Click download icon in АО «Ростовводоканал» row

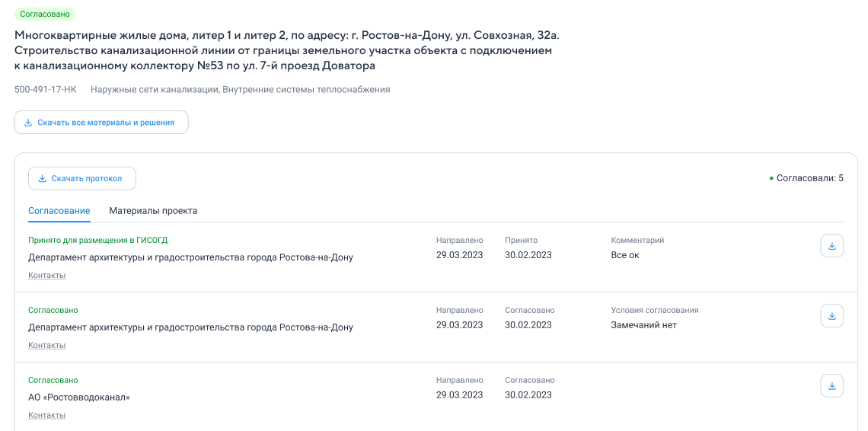pos(831,386)
